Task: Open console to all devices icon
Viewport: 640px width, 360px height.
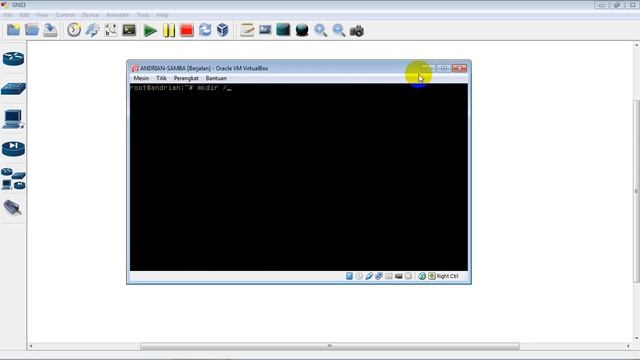Action: click(129, 30)
